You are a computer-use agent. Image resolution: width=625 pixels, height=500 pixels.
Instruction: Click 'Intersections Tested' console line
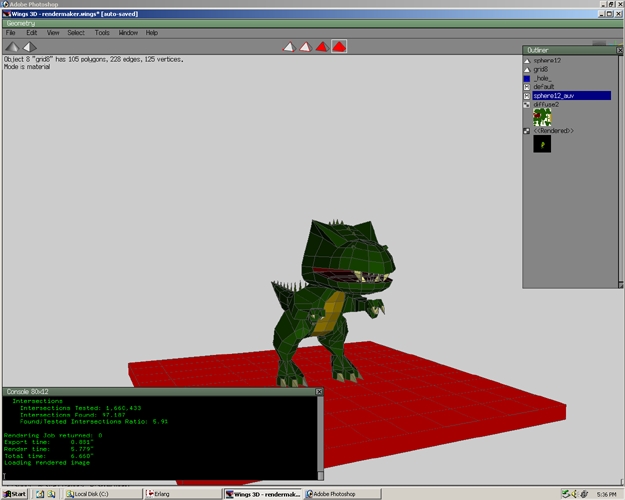pos(81,408)
